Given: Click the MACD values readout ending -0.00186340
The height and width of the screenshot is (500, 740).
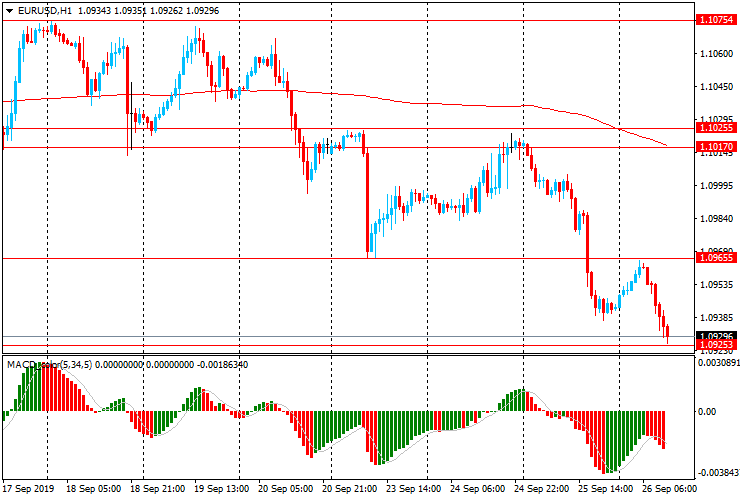Looking at the screenshot, I should pyautogui.click(x=172, y=364).
